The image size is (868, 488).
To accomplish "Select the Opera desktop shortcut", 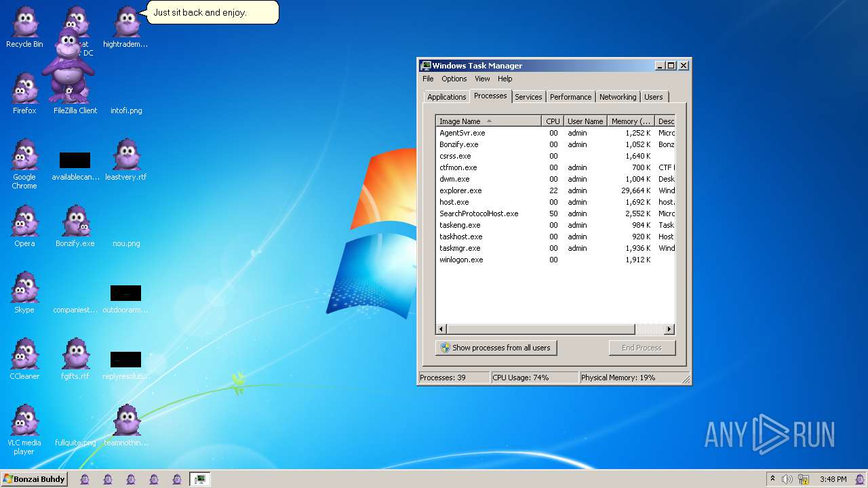I will pos(24,226).
